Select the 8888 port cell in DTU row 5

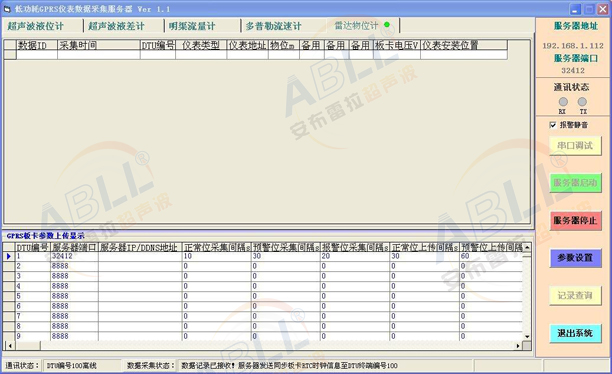(x=74, y=296)
